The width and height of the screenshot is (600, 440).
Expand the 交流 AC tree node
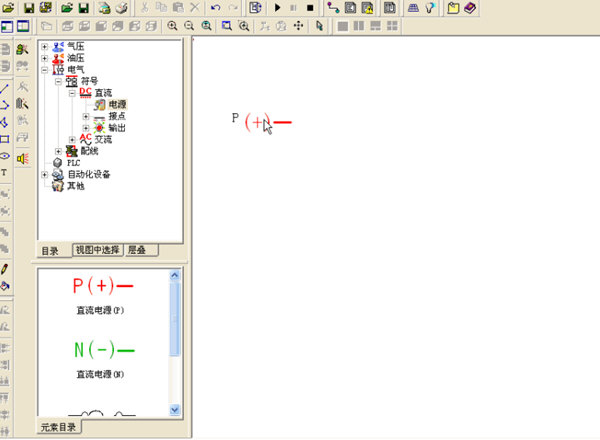[71, 139]
